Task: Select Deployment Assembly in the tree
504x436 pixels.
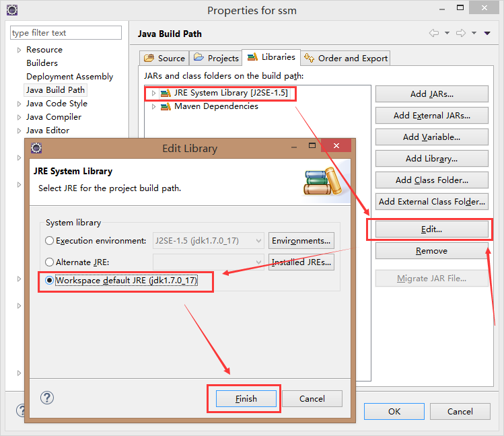Action: 70,77
